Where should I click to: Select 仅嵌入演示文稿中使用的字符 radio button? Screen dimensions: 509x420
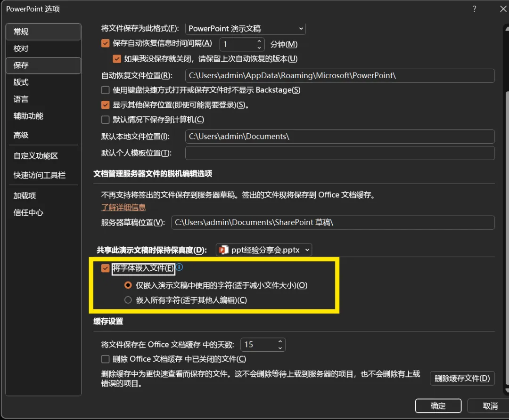coord(128,285)
